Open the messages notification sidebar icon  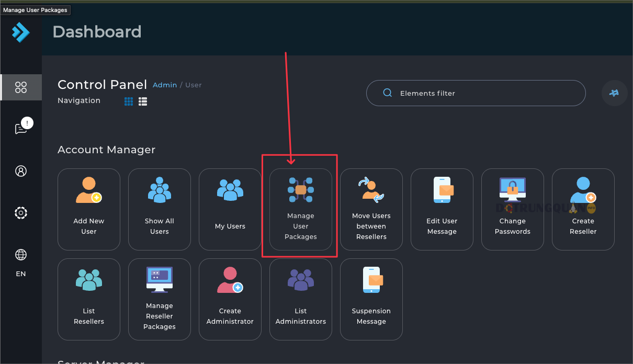pos(21,128)
